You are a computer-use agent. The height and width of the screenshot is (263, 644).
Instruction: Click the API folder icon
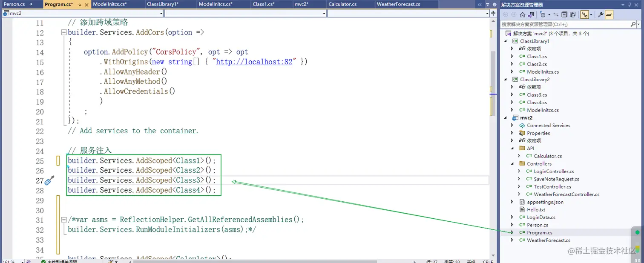click(522, 149)
